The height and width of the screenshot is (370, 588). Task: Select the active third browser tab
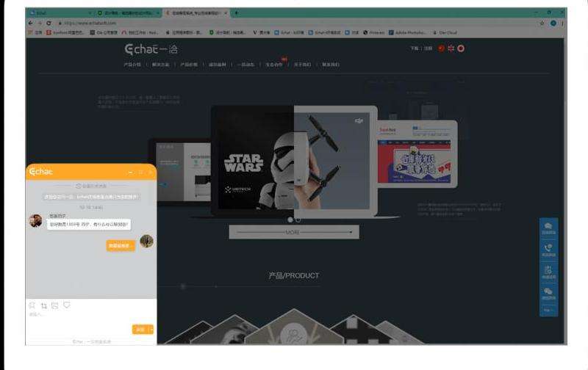196,13
